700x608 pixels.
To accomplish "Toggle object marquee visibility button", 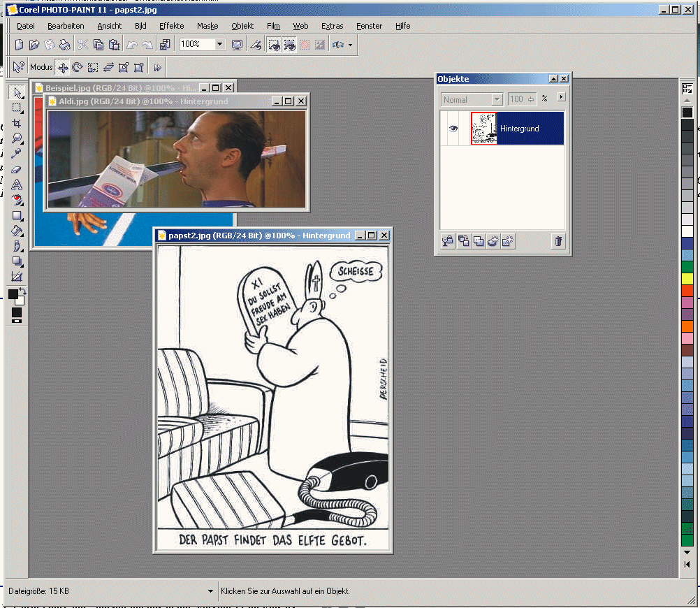I will (x=289, y=44).
